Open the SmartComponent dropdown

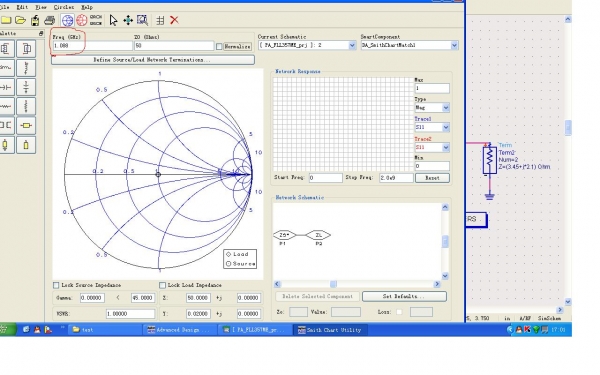click(454, 45)
